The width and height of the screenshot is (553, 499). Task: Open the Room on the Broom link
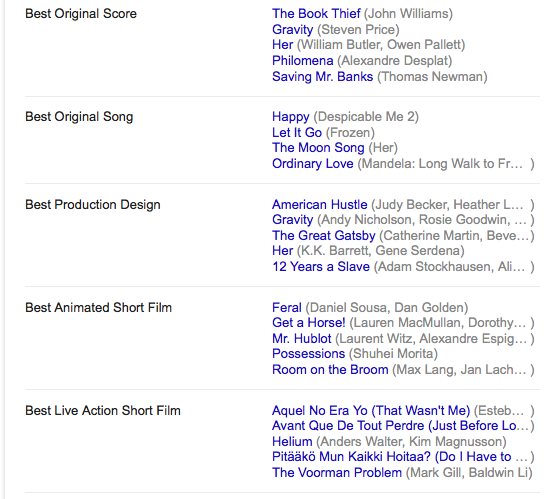pos(330,370)
